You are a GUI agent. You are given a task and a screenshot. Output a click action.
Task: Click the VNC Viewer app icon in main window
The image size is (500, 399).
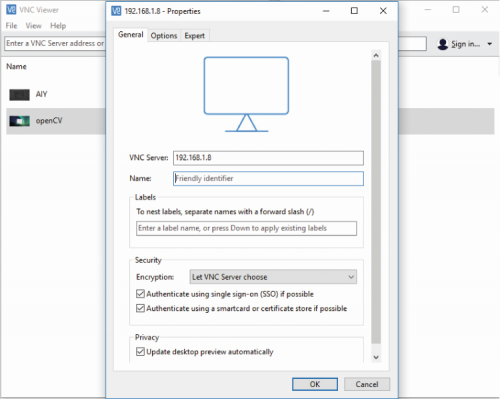tap(11, 10)
